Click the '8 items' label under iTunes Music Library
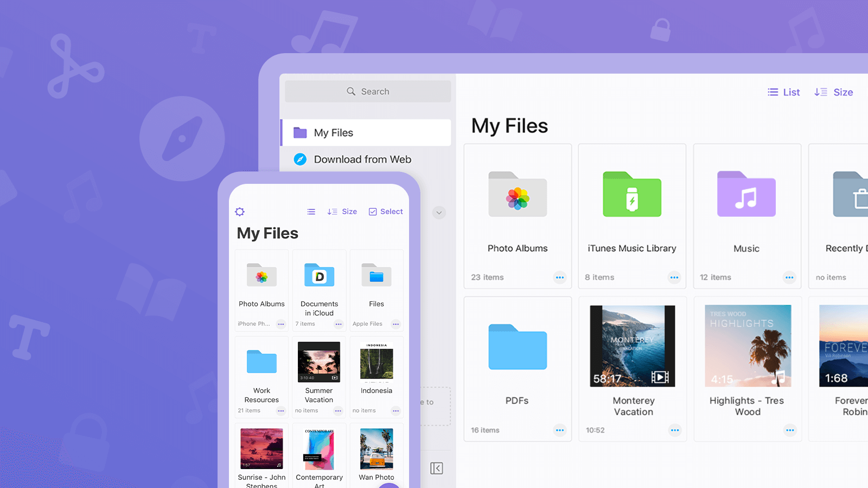 (x=599, y=278)
